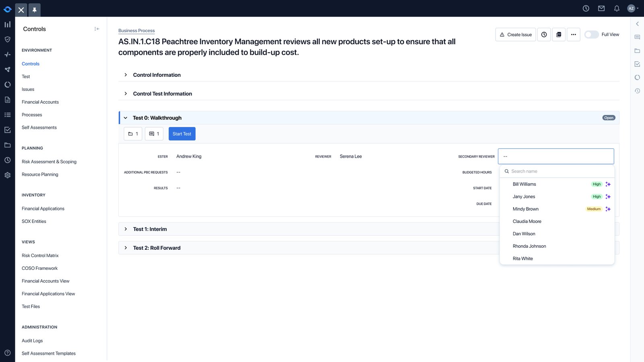Open the paper plane icon in left rail
Screen dimensions: 644x362
[x=7, y=70]
